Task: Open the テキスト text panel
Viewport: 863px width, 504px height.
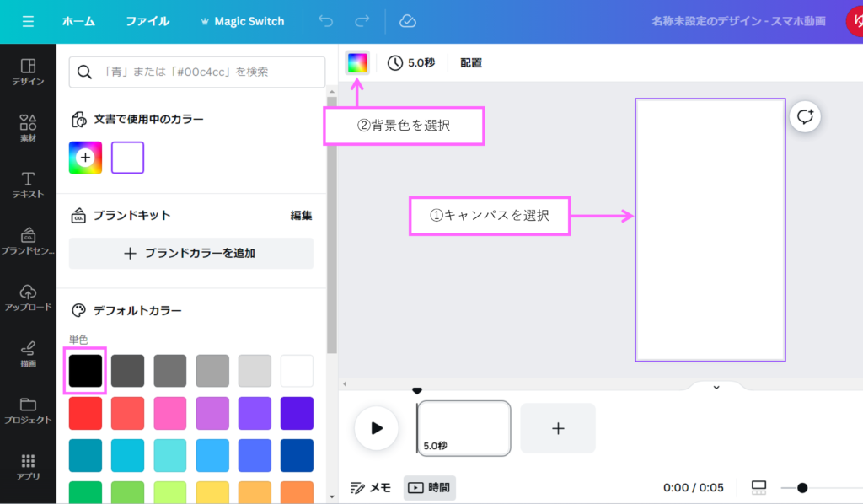Action: coord(28,184)
